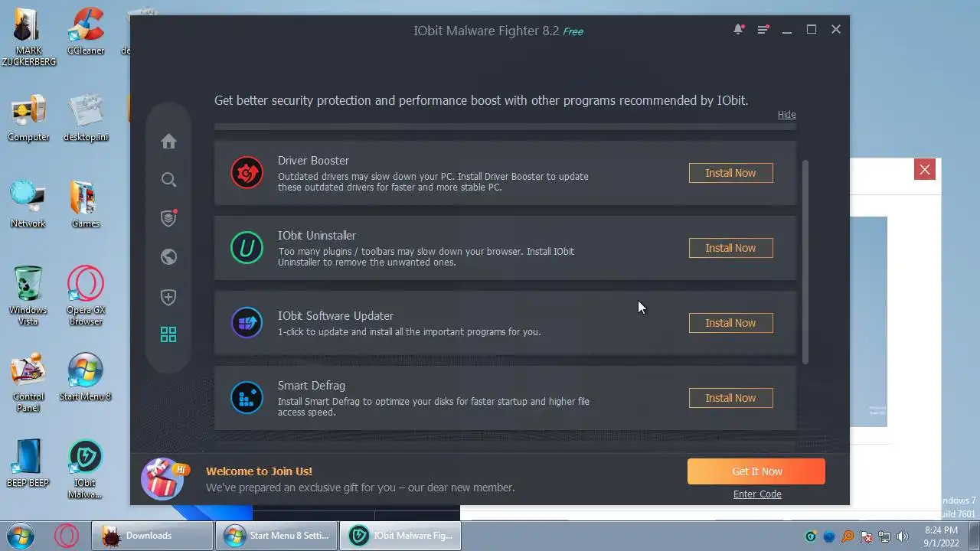
Task: Install Smart Defrag with Install Now
Action: pyautogui.click(x=730, y=398)
